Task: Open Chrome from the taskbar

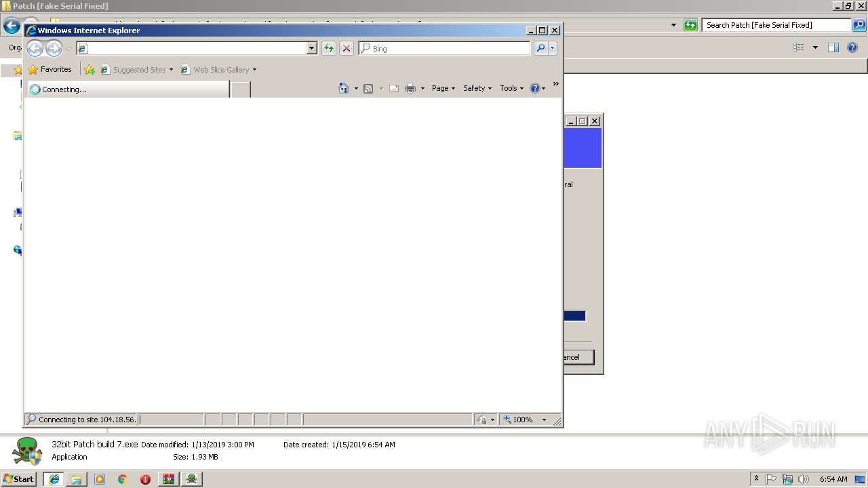Action: 123,479
